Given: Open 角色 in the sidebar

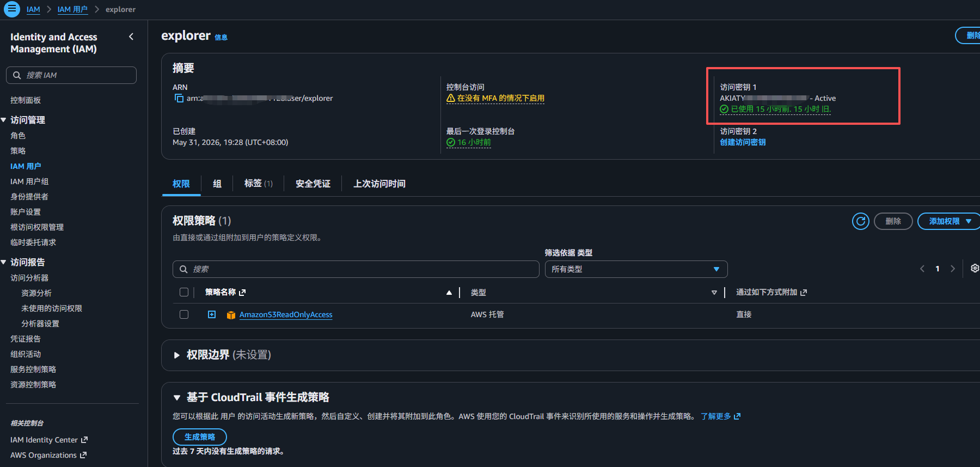Looking at the screenshot, I should tap(18, 136).
